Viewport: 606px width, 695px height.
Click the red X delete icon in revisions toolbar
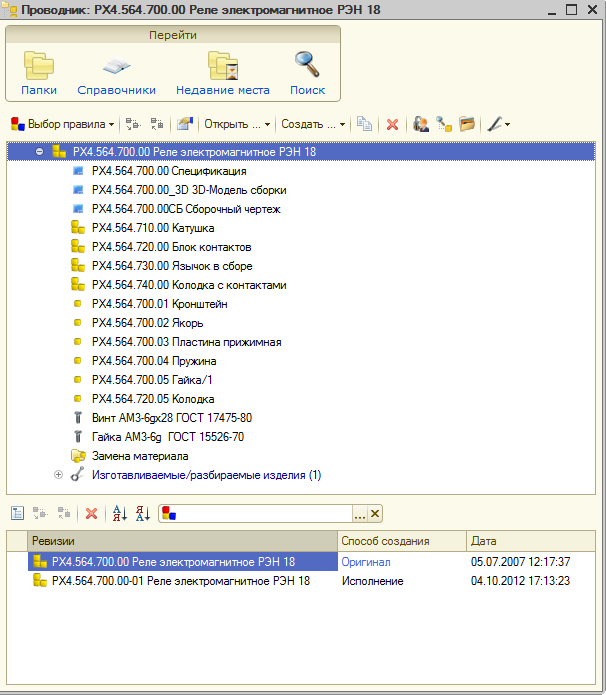92,513
